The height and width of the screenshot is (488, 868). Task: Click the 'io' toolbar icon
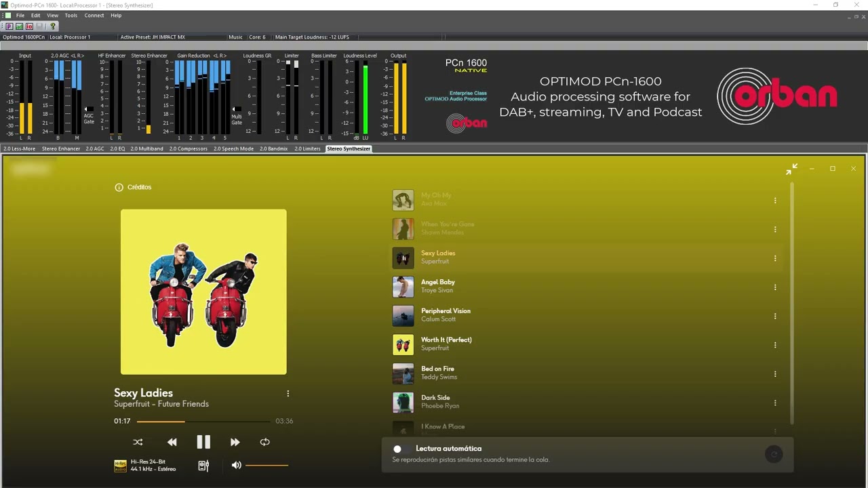pos(29,26)
